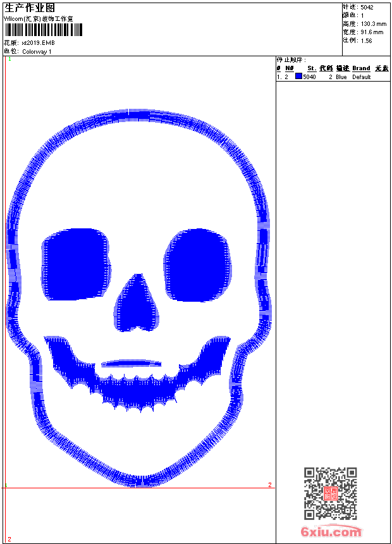392x544 pixels.
Task: Click the skull's left eye socket
Action: 76,264
